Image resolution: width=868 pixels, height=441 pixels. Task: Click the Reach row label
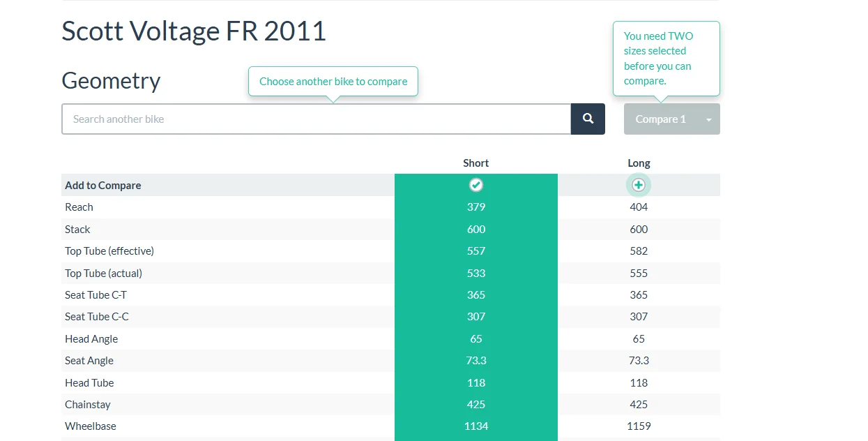coord(79,207)
